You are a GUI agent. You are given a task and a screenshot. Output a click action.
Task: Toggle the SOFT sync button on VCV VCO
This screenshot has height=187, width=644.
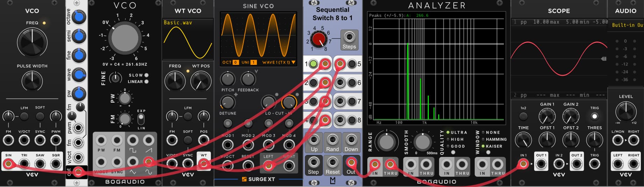40,116
